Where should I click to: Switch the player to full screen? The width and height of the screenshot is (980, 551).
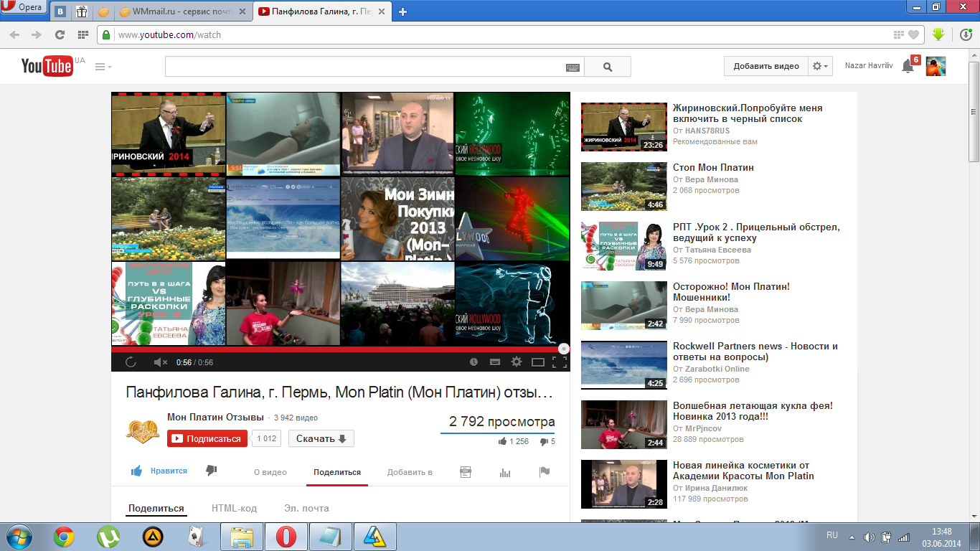(x=560, y=362)
